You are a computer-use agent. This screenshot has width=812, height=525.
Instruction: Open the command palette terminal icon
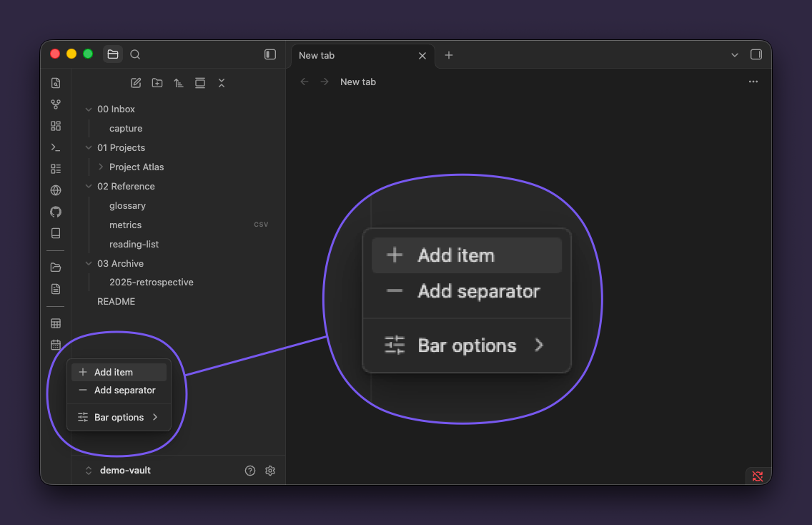pyautogui.click(x=56, y=148)
